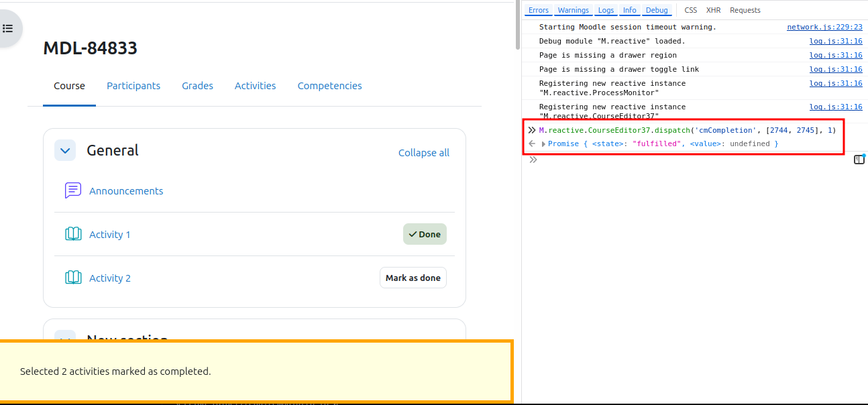Open log.js link beside ProcessMonitor registration

click(836, 84)
